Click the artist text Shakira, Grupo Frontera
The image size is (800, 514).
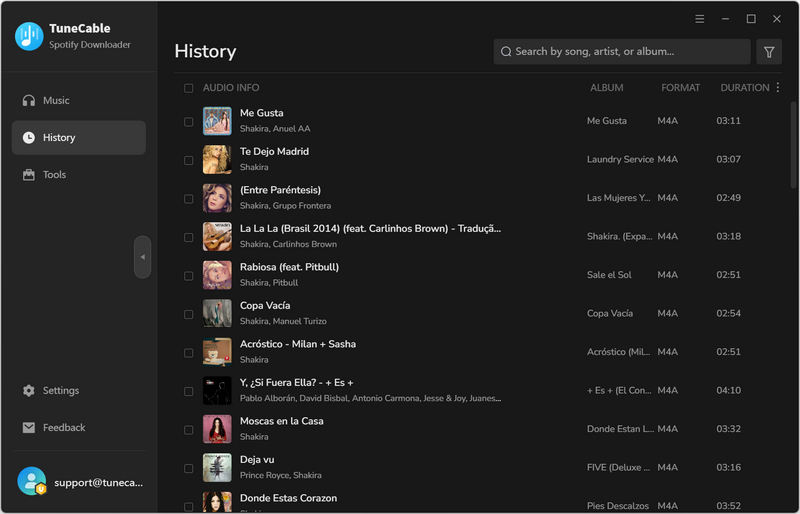[x=285, y=206]
